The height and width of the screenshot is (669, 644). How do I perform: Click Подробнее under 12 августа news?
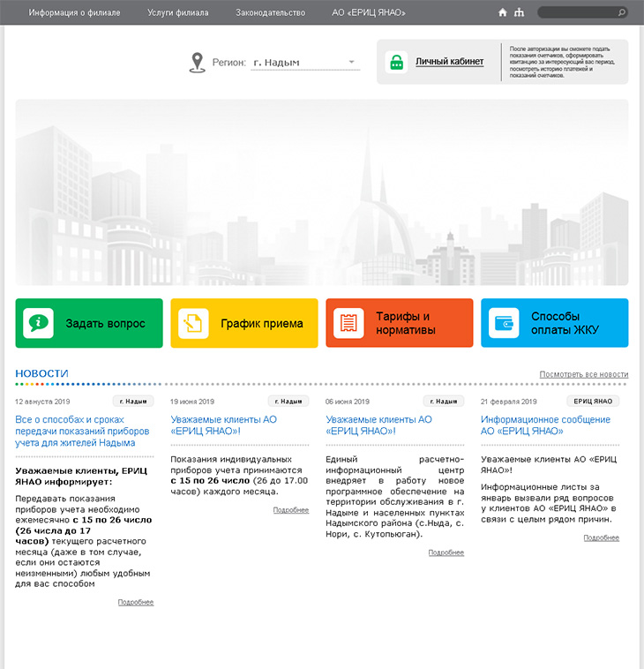(136, 602)
